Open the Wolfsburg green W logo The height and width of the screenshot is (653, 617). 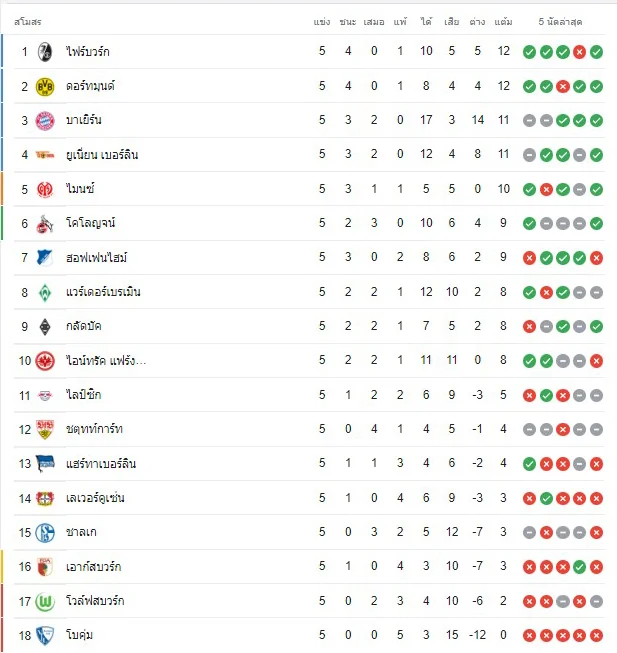click(45, 602)
